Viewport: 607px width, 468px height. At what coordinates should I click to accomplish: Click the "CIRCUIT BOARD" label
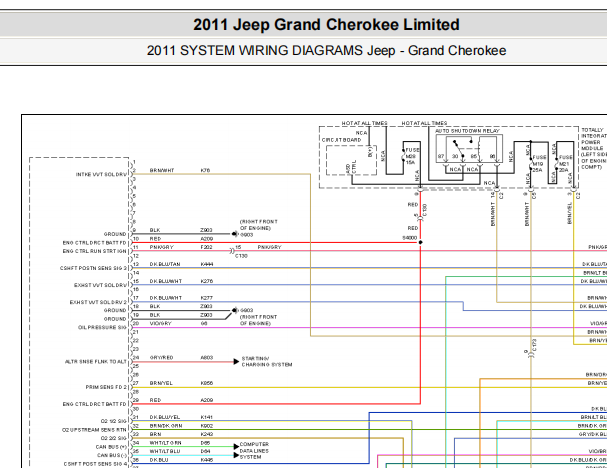click(x=341, y=140)
